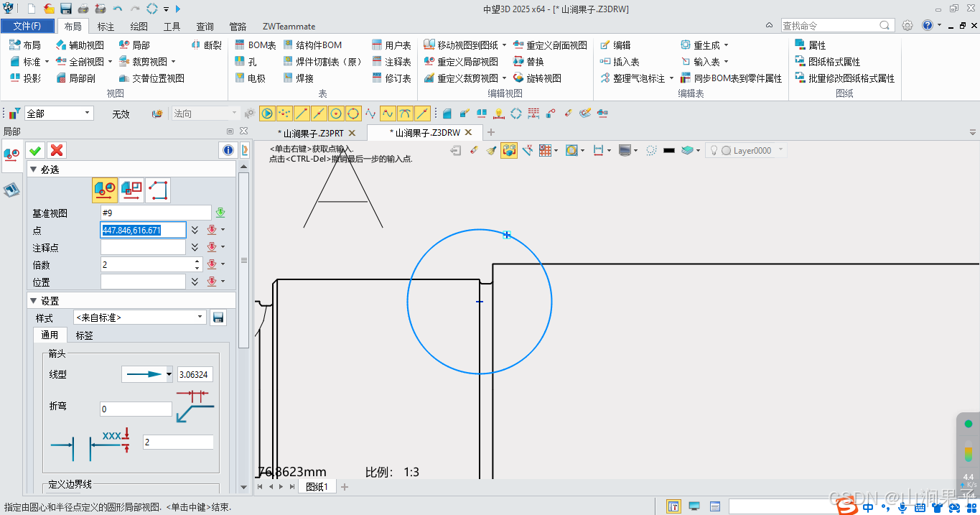Click the dotted circle icon
980x515 pixels.
click(651, 150)
